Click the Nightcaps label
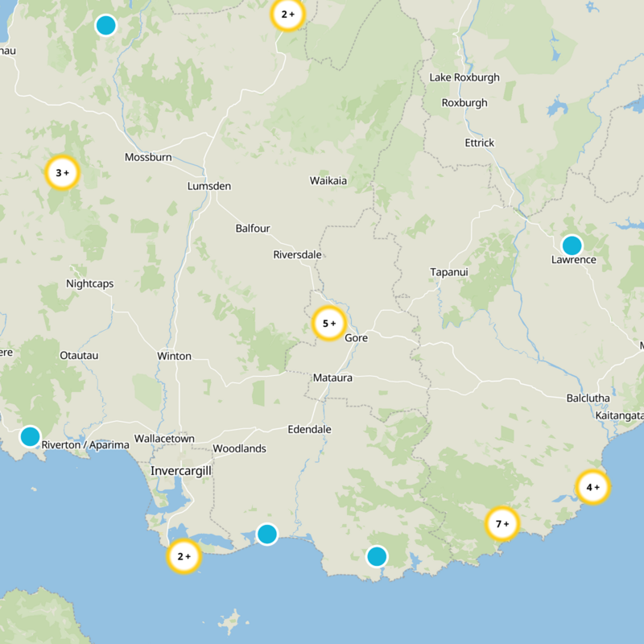The width and height of the screenshot is (644, 644). pyautogui.click(x=90, y=284)
